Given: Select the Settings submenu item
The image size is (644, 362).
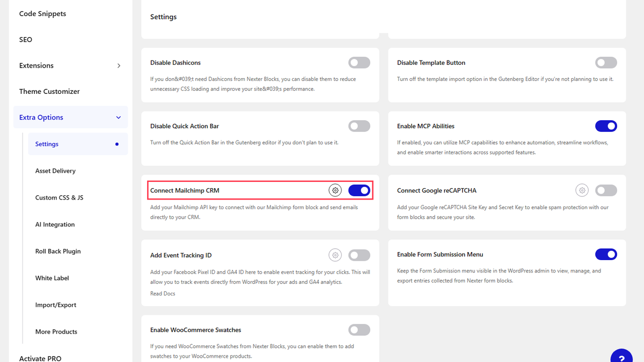Looking at the screenshot, I should 78,144.
